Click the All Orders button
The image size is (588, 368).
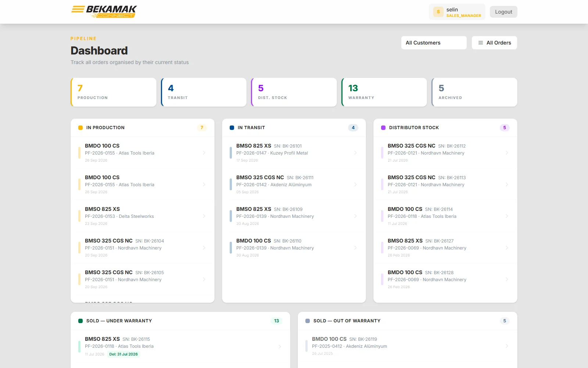pyautogui.click(x=494, y=43)
